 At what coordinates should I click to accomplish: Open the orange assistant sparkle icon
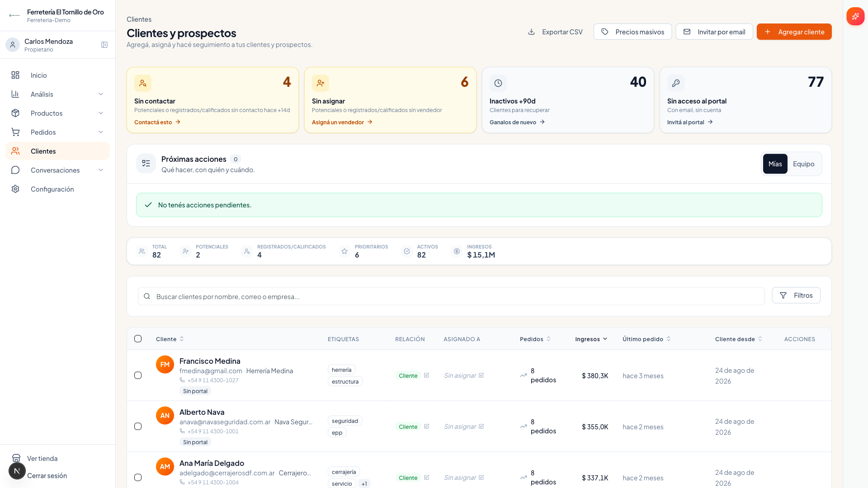tap(855, 16)
